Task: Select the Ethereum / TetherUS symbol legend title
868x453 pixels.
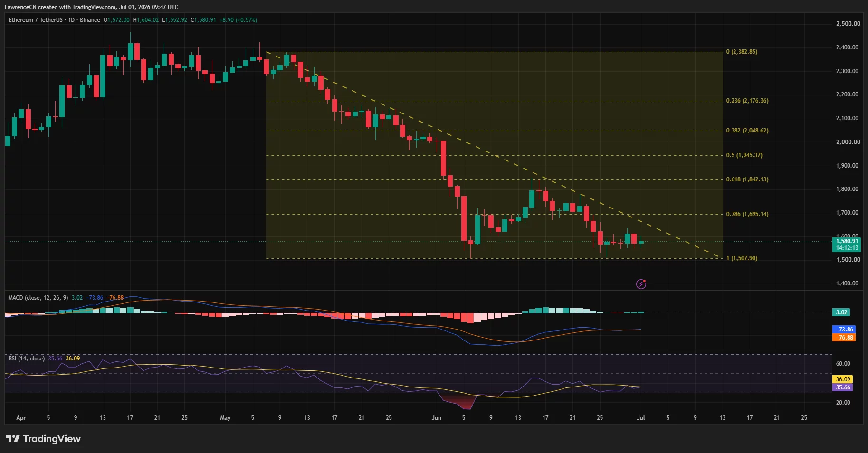Action: point(54,20)
